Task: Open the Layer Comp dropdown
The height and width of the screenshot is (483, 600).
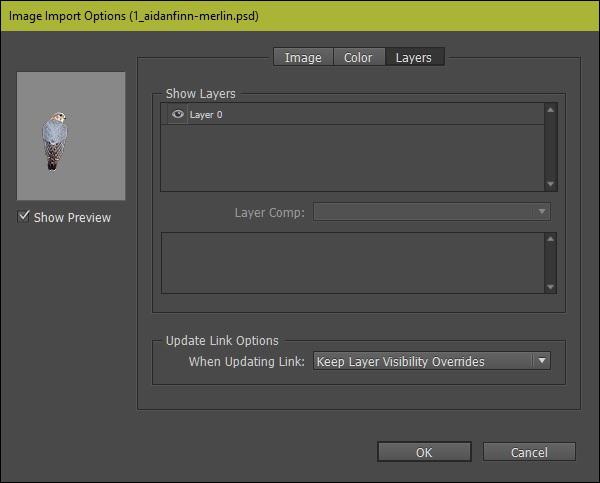Action: click(432, 212)
